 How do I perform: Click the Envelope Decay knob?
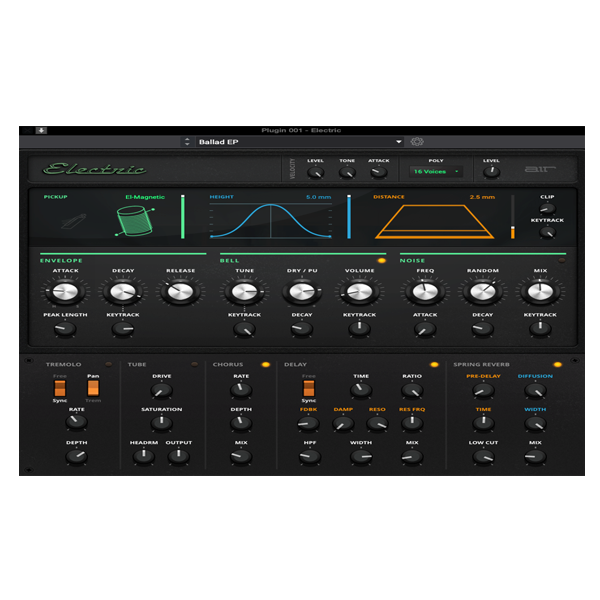click(x=123, y=292)
